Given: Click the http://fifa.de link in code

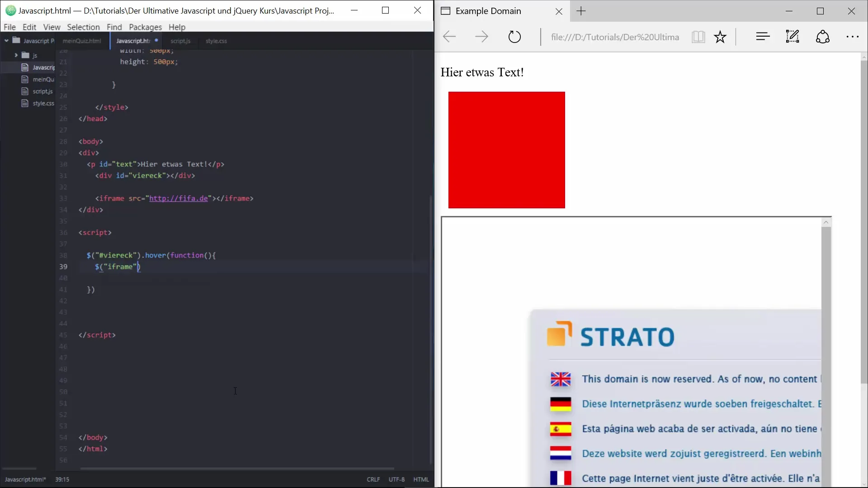Looking at the screenshot, I should (x=179, y=198).
